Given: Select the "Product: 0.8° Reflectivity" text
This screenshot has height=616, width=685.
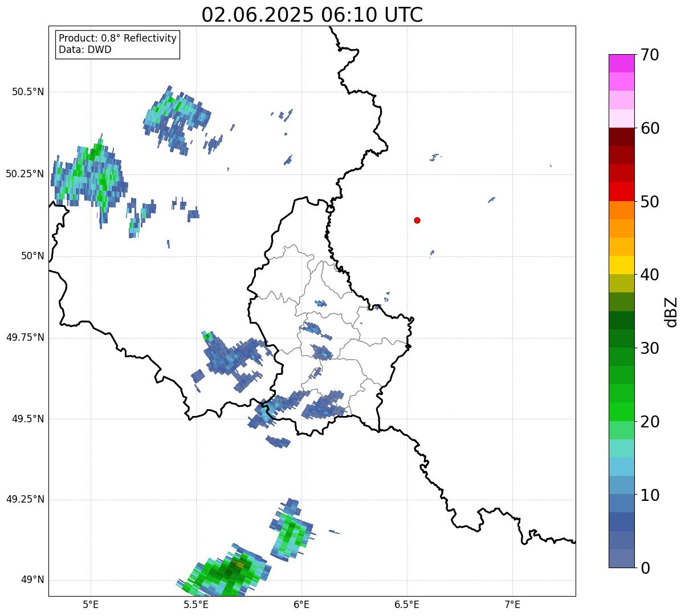Looking at the screenshot, I should coord(118,38).
